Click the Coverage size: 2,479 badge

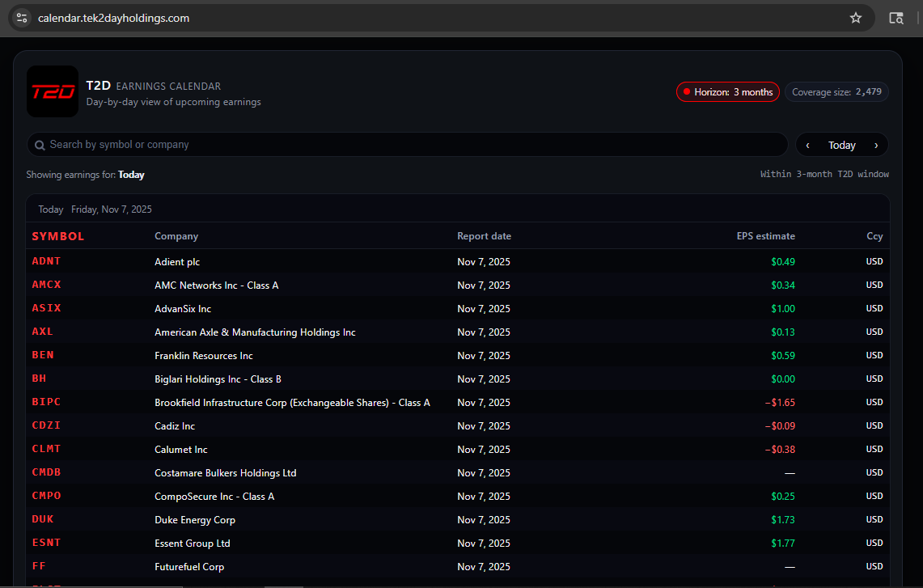tap(836, 92)
